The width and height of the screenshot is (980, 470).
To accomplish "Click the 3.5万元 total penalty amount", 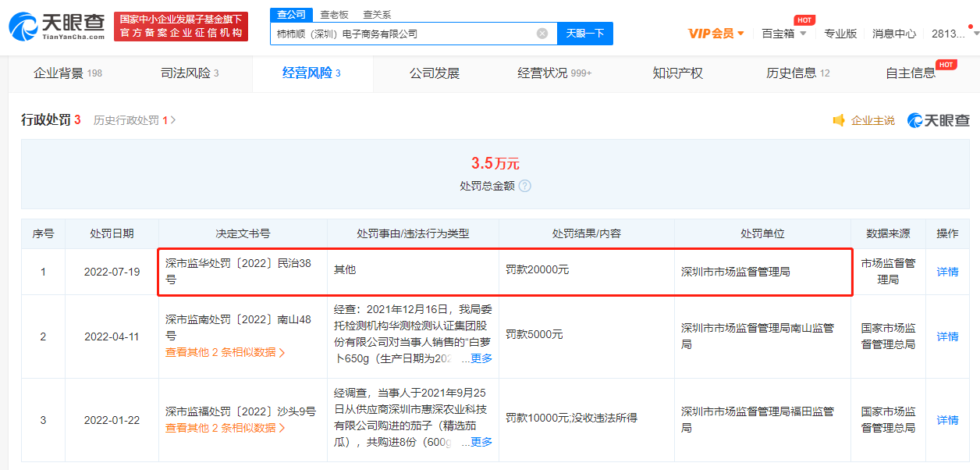I will 495,163.
